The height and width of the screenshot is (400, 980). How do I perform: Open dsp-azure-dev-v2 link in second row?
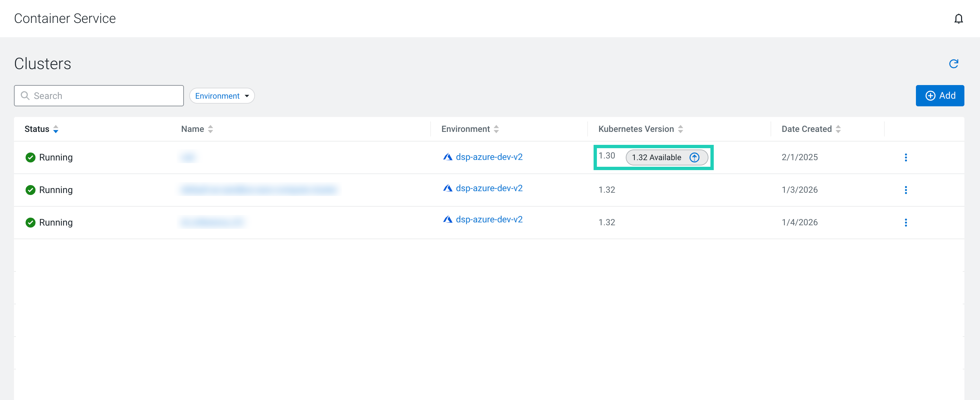pos(489,188)
